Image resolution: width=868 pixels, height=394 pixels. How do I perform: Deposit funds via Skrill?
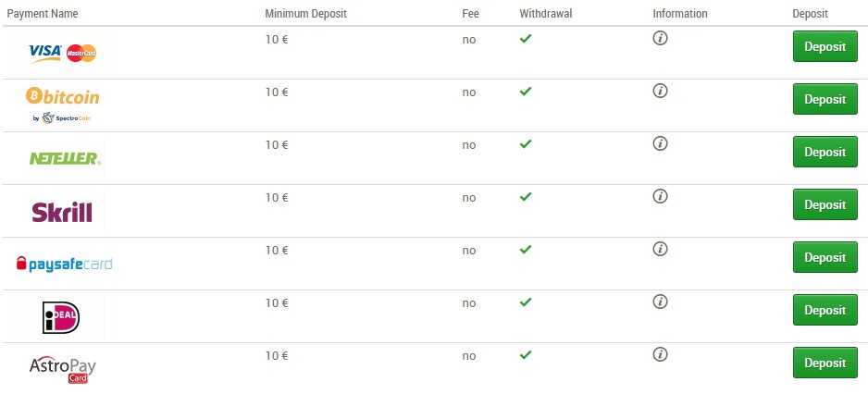(825, 204)
